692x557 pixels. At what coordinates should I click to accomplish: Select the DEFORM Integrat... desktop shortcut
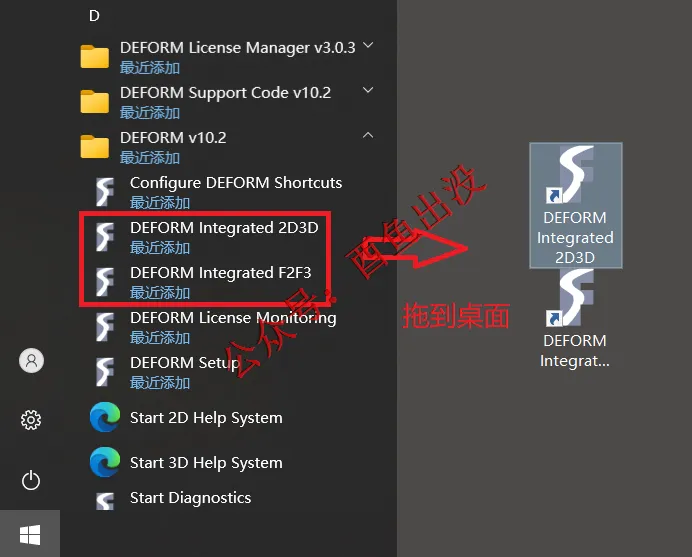(x=575, y=320)
